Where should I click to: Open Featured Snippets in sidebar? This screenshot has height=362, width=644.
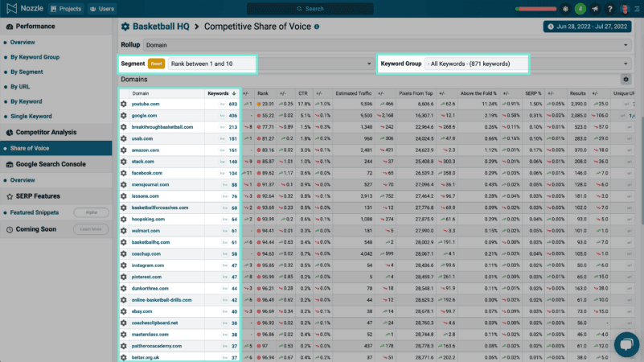click(x=35, y=212)
